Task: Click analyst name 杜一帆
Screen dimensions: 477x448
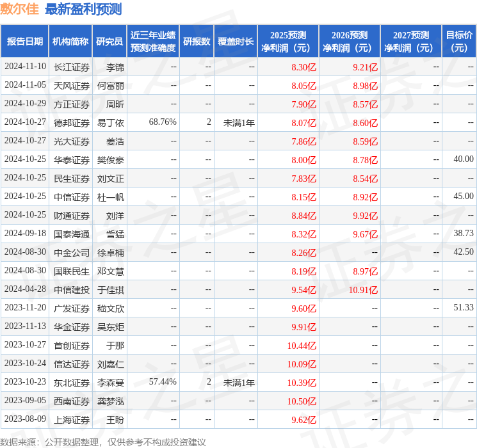Action: tap(110, 197)
